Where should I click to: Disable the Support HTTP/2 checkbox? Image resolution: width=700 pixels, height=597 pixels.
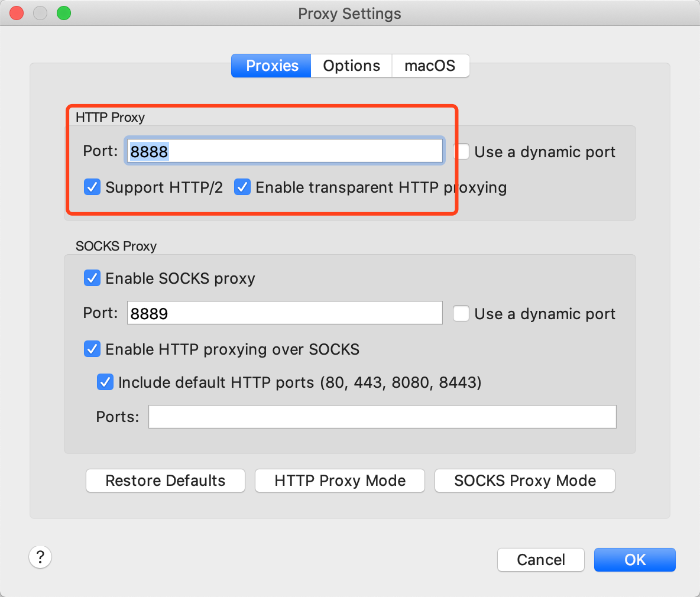(x=92, y=187)
